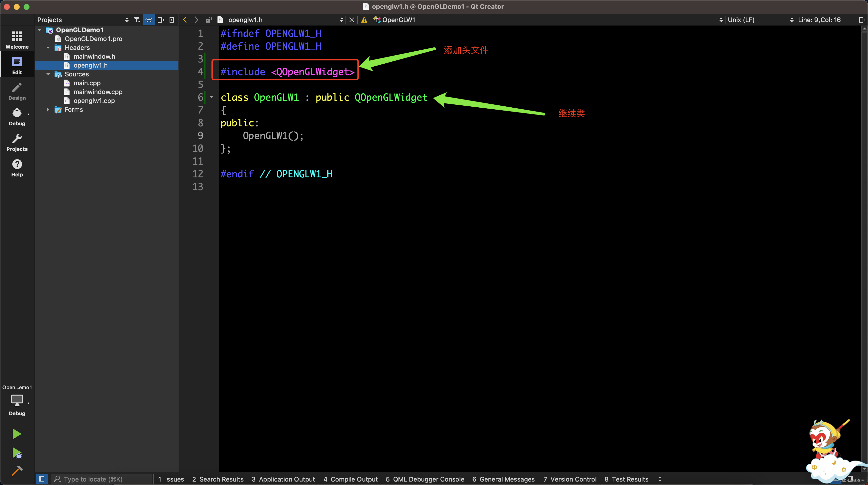Image resolution: width=868 pixels, height=485 pixels.
Task: Click the split editor icon at top right
Action: [x=862, y=20]
